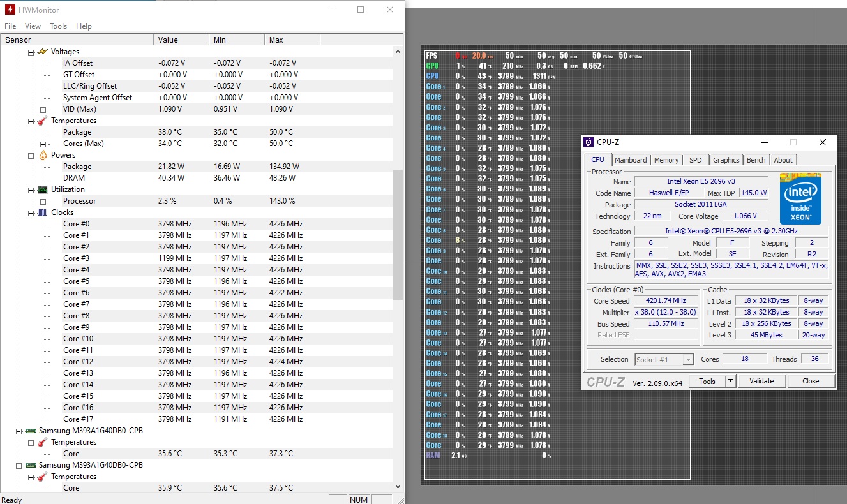Expand the Processor utilization node
The height and width of the screenshot is (504, 847).
coord(43,201)
